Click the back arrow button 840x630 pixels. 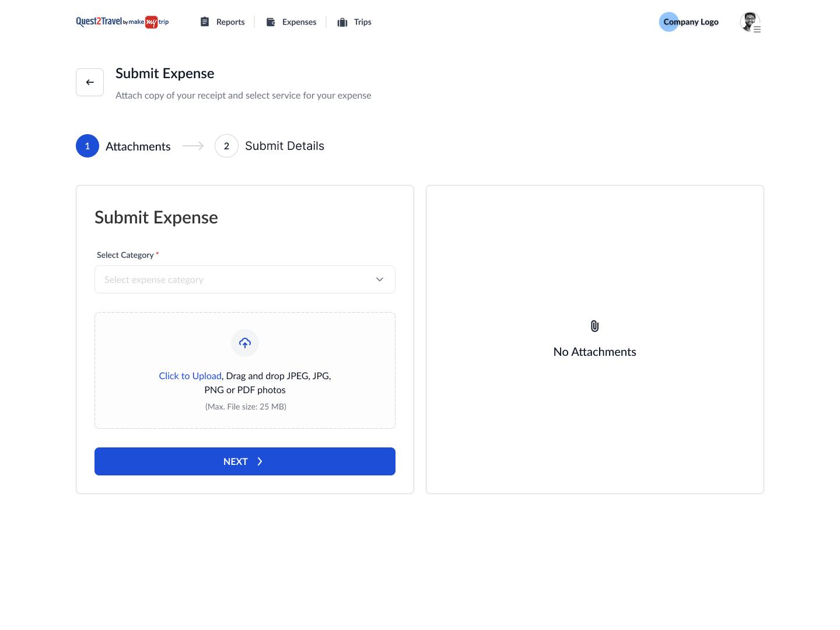click(x=90, y=82)
